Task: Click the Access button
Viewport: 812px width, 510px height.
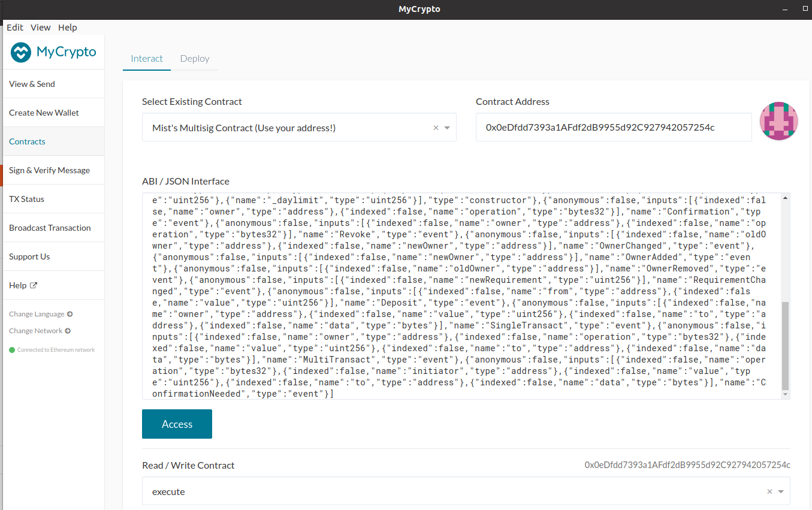Action: tap(177, 424)
